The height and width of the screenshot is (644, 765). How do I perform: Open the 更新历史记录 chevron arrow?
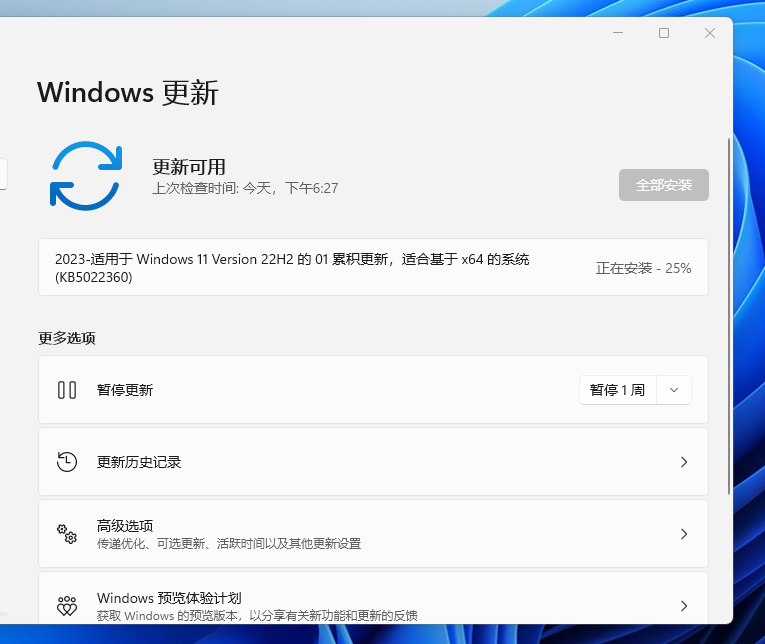[684, 462]
